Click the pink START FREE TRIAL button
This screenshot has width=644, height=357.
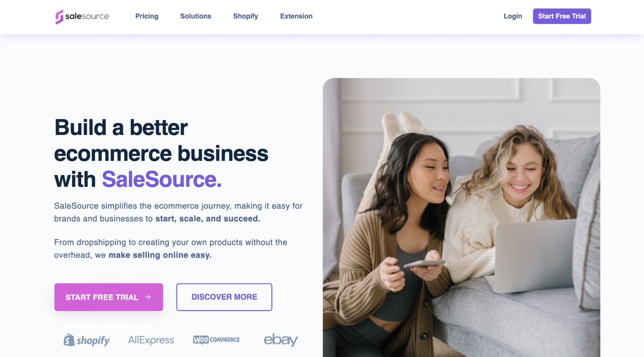(109, 297)
